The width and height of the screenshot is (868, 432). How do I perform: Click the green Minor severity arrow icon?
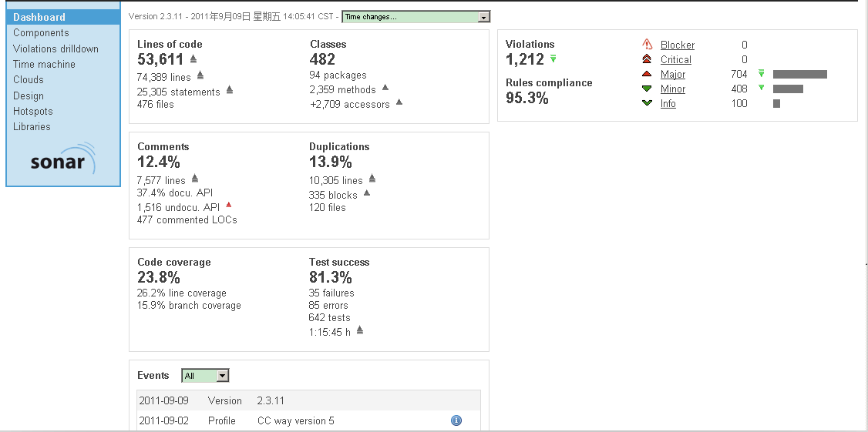(x=647, y=89)
